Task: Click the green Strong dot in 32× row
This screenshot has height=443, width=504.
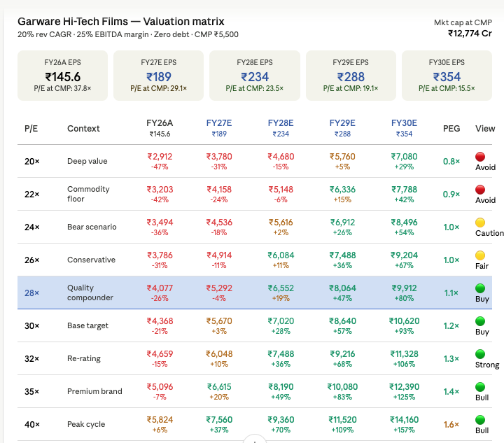Action: click(480, 354)
